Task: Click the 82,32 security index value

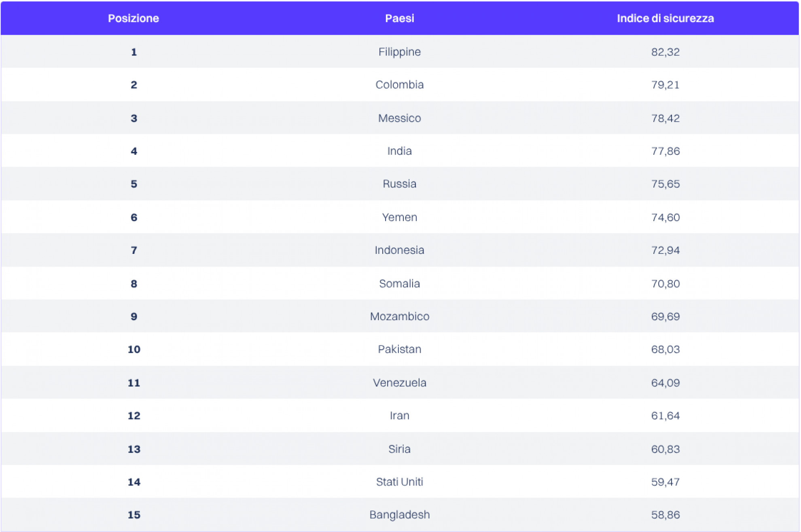Action: coord(665,52)
